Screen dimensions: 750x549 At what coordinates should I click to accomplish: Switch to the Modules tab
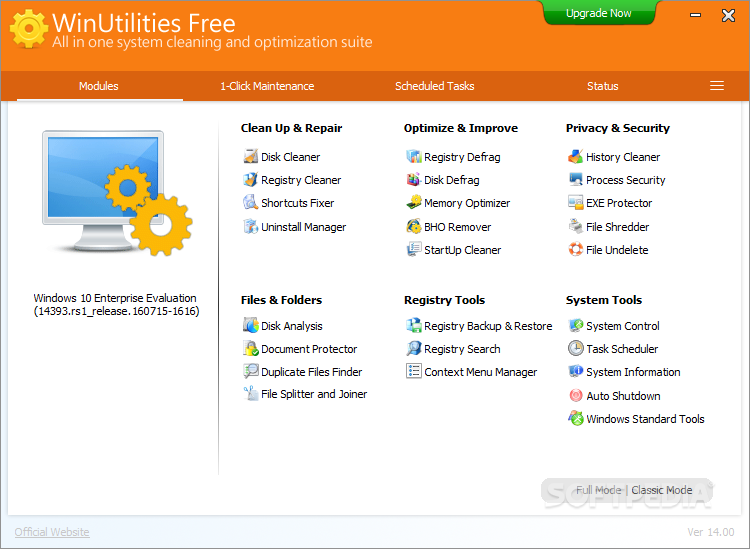(99, 86)
